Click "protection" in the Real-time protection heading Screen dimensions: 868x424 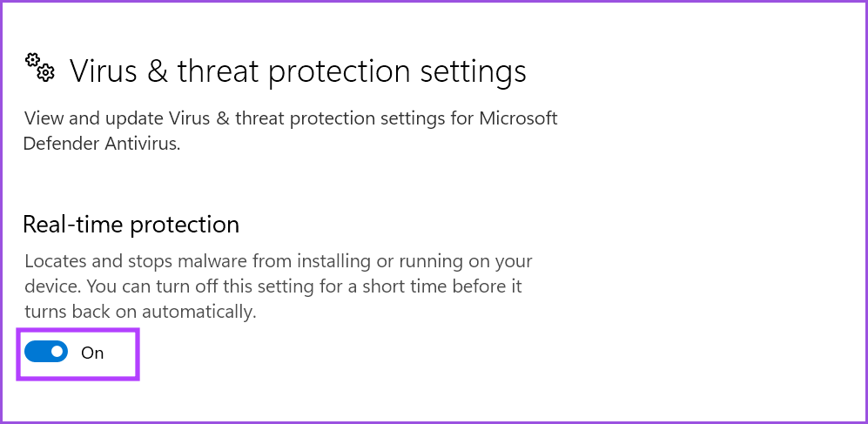click(x=185, y=225)
